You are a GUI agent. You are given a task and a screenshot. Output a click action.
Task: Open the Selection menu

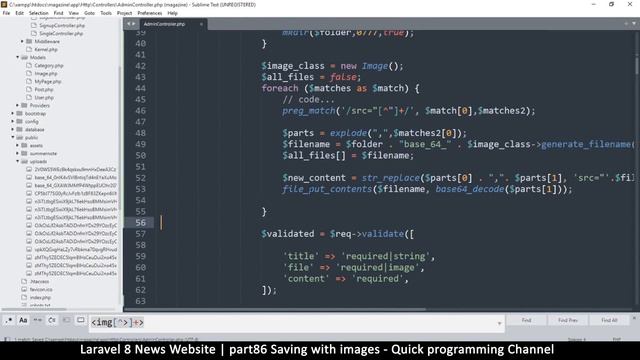pyautogui.click(x=39, y=13)
